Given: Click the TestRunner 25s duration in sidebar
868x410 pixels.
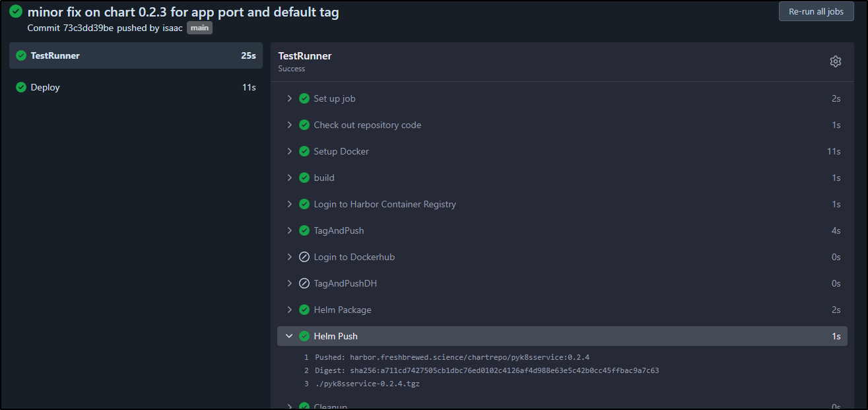Looking at the screenshot, I should click(248, 55).
